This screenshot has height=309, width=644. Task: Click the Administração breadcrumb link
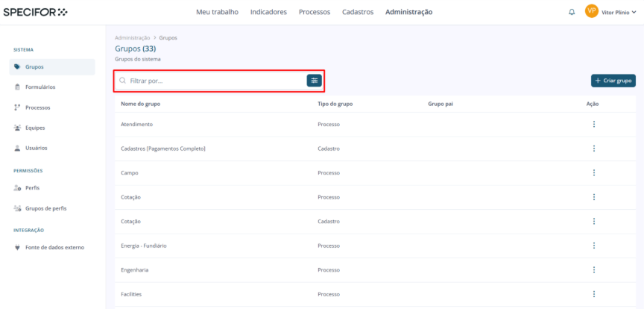(x=132, y=37)
